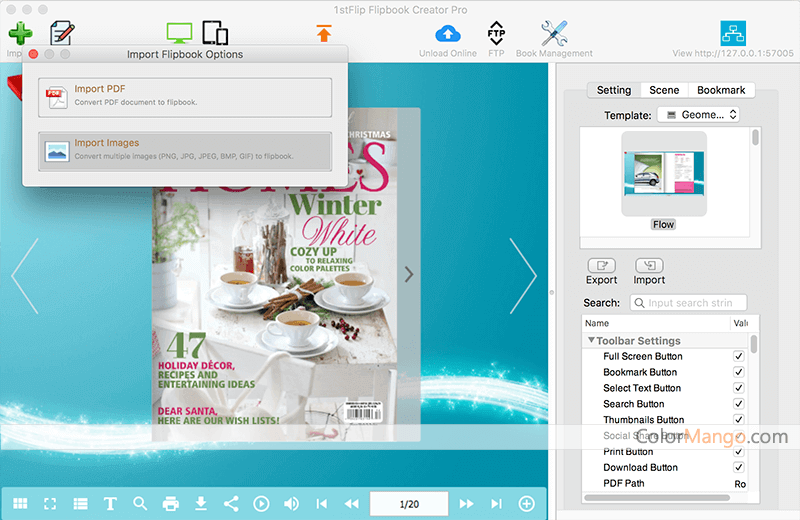Click the 1/20 page number field
The width and height of the screenshot is (800, 520).
pos(409,504)
